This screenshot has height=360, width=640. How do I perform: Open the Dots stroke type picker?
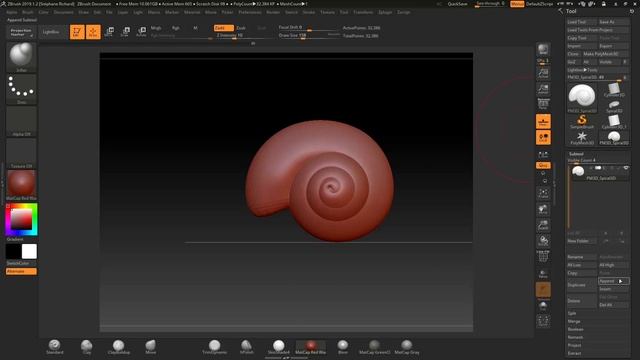coord(21,89)
